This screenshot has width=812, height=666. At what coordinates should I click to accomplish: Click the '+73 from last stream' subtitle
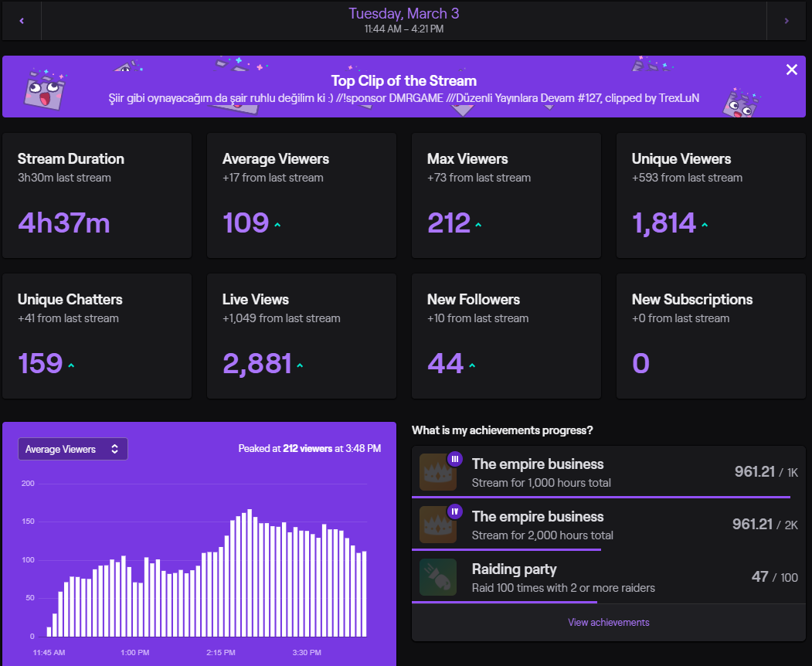coord(479,178)
